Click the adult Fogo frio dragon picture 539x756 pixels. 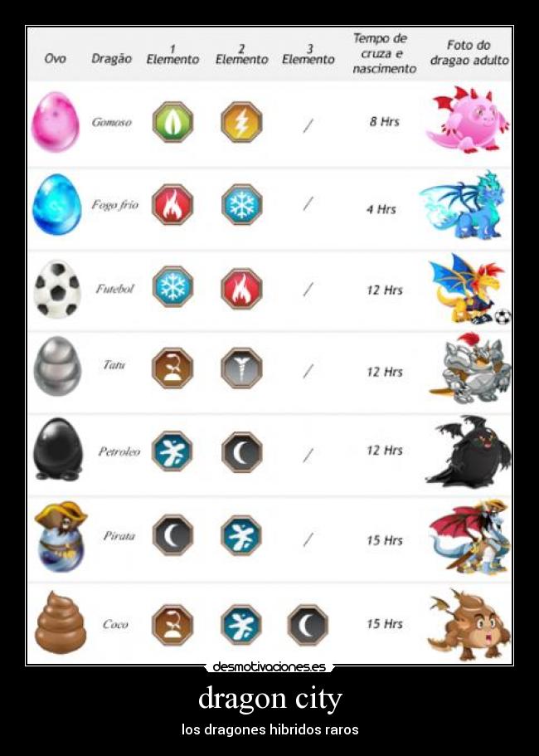pyautogui.click(x=464, y=205)
